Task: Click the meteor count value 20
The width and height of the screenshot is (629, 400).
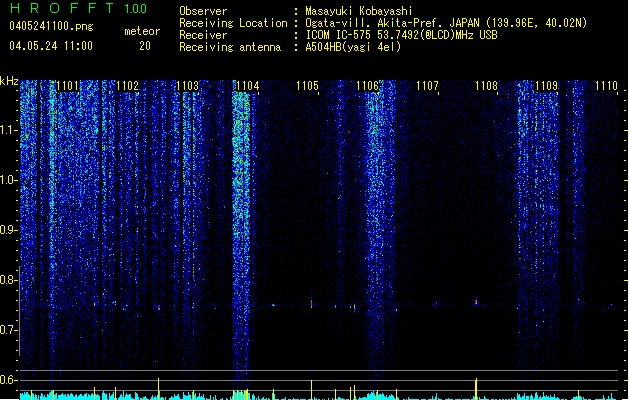Action: [145, 46]
